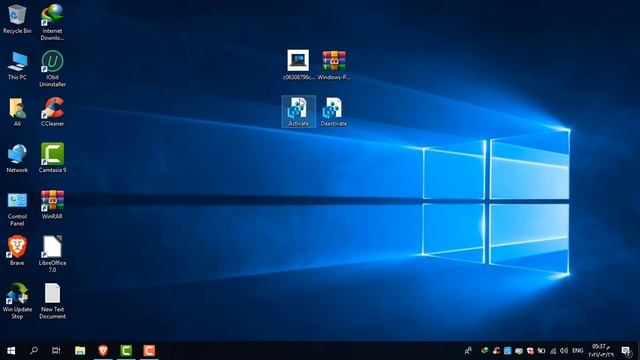Open Task View
640x360 pixels.
pyautogui.click(x=56, y=351)
